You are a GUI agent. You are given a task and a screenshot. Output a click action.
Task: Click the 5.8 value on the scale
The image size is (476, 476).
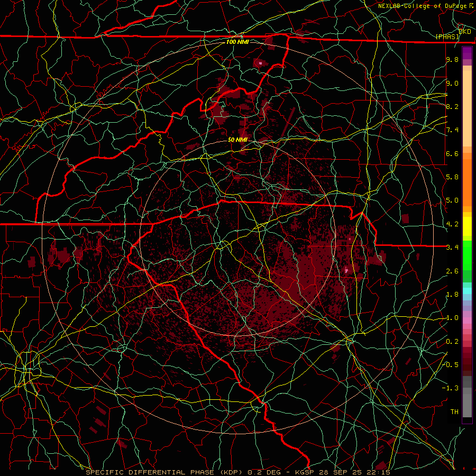(452, 177)
